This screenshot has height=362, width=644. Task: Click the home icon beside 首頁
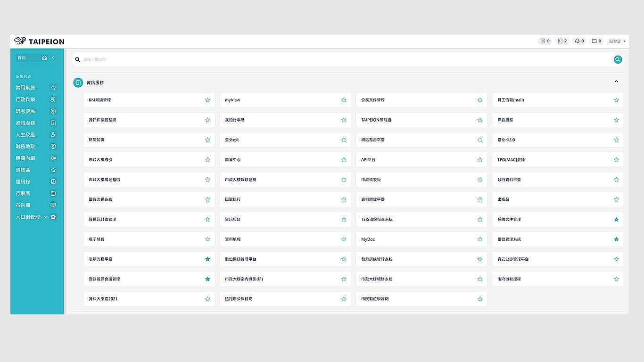click(44, 58)
